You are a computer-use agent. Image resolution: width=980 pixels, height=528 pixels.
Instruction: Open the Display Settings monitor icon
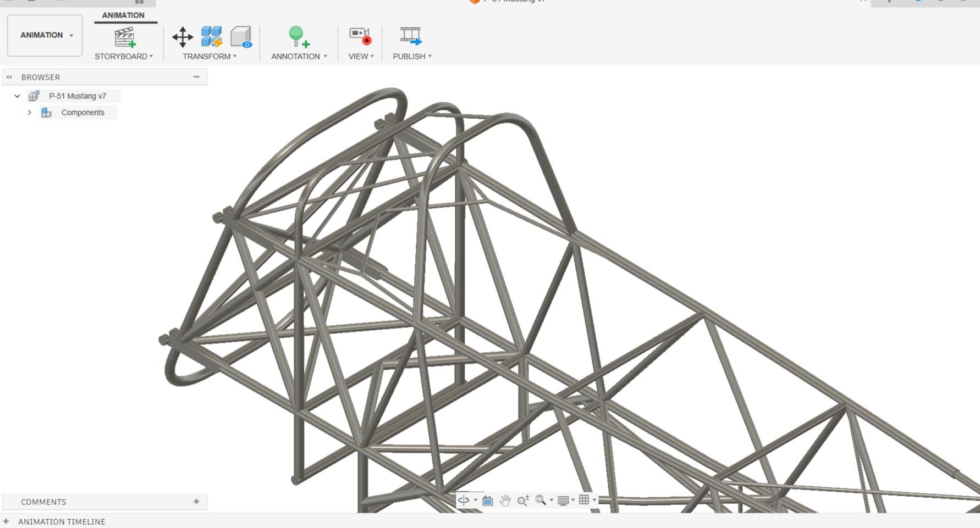(x=563, y=500)
